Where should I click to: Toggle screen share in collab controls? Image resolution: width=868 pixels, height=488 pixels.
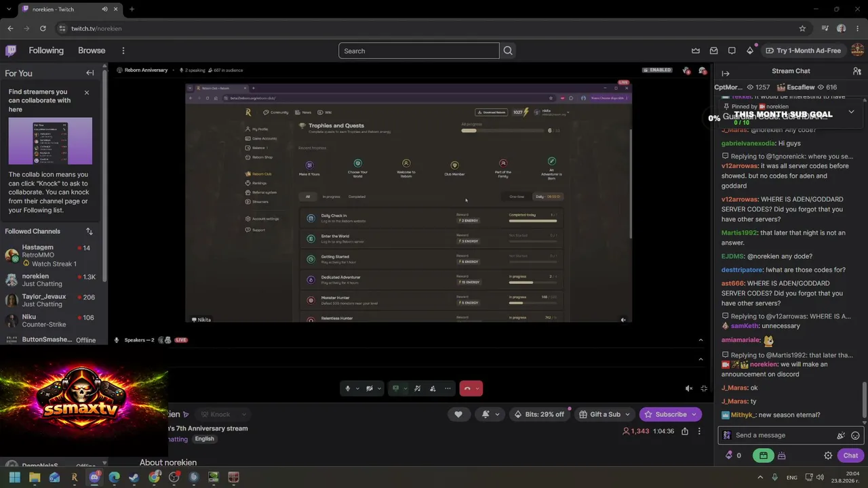point(395,388)
